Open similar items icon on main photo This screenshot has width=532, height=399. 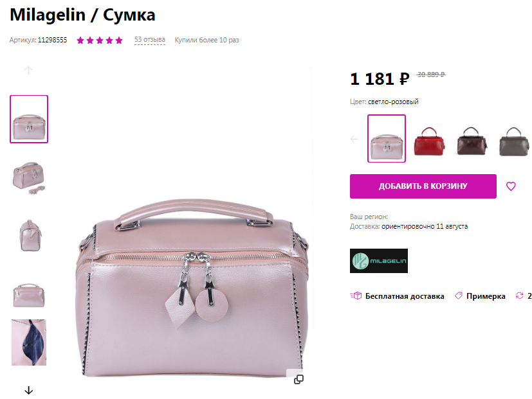pos(298,379)
